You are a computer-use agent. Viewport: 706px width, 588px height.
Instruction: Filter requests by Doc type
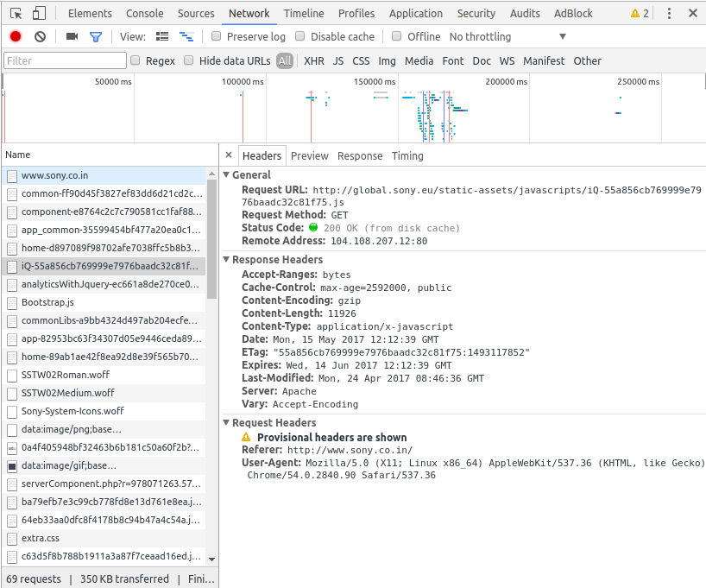tap(482, 60)
